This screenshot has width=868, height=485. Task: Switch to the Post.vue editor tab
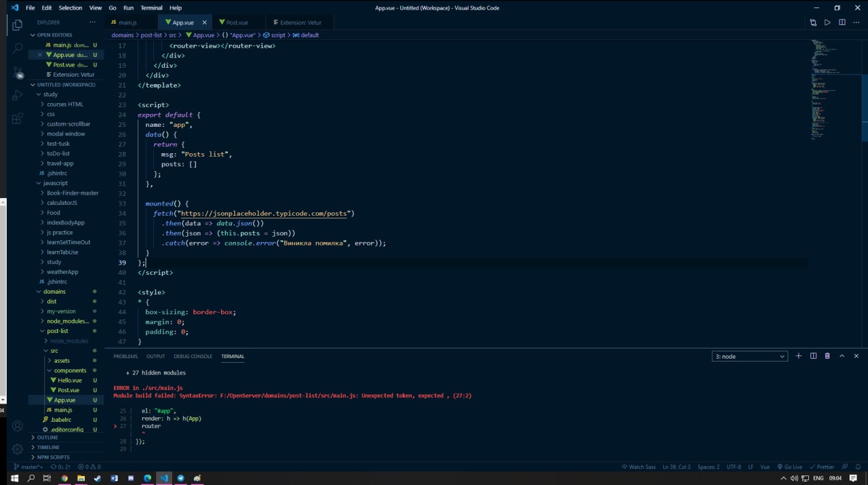(x=237, y=22)
